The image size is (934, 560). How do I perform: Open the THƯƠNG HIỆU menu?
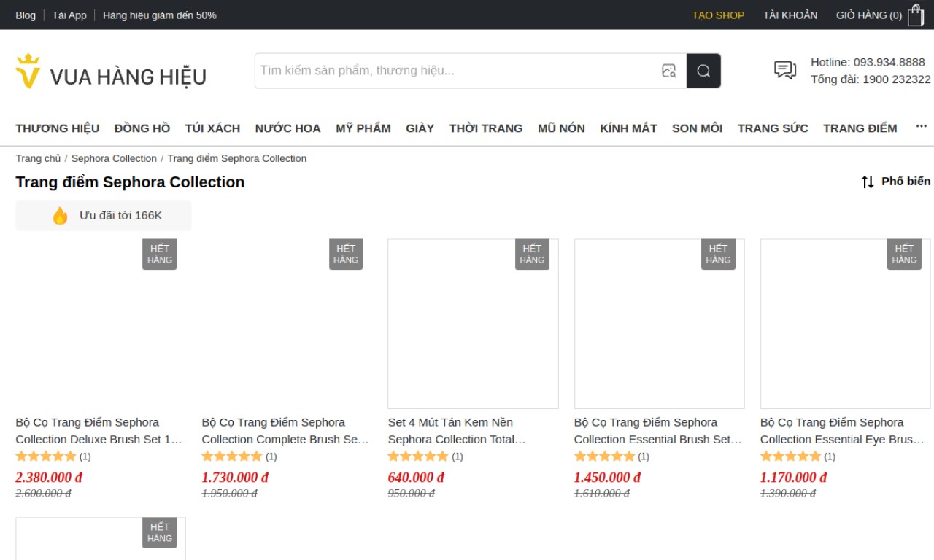58,128
